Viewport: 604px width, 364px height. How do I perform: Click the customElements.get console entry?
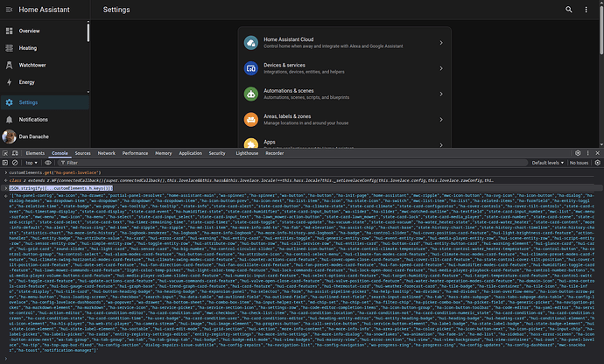pyautogui.click(x=55, y=173)
